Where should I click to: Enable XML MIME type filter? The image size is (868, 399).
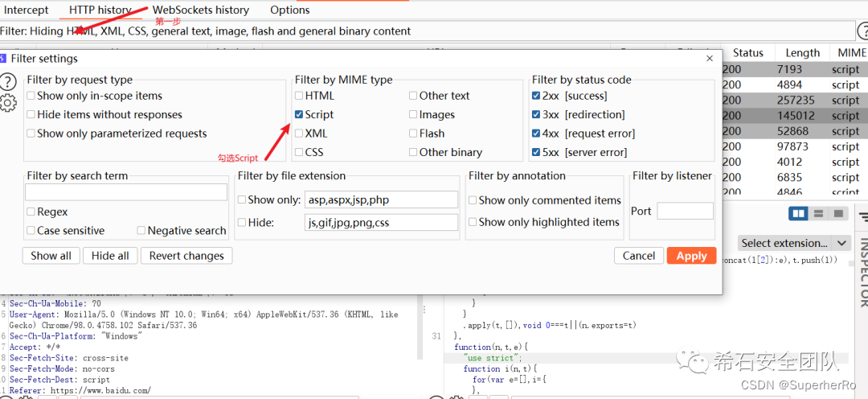[299, 134]
